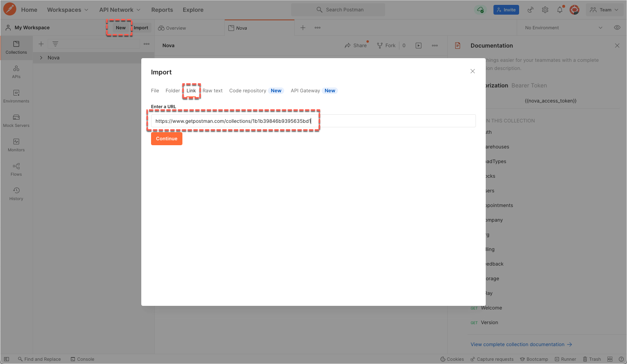Viewport: 627px width, 364px height.
Task: Open Find and Replace in status bar
Action: [39, 359]
